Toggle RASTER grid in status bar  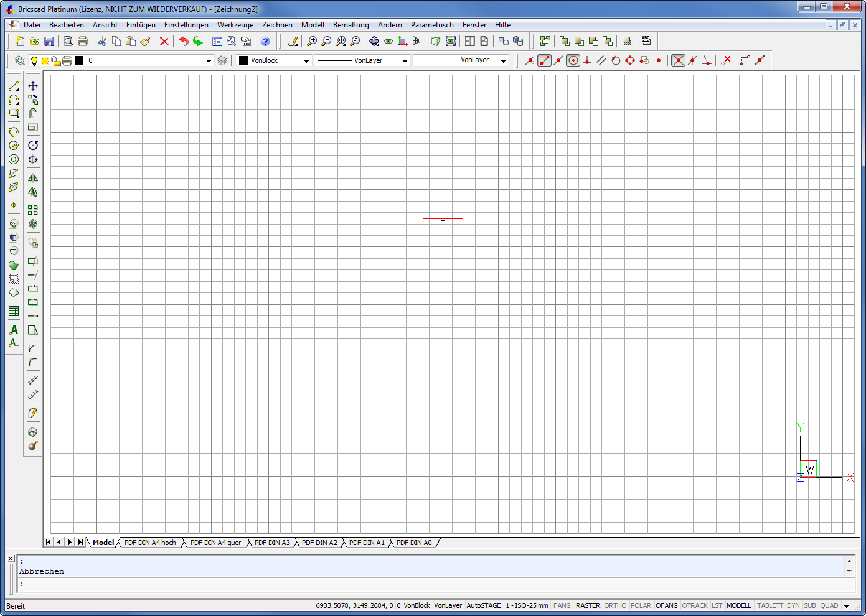pyautogui.click(x=588, y=605)
